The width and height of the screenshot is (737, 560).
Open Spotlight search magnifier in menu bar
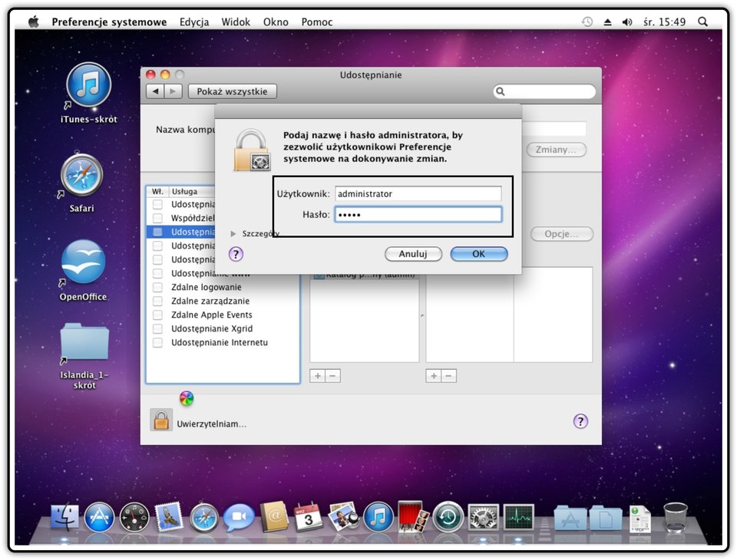pyautogui.click(x=702, y=21)
